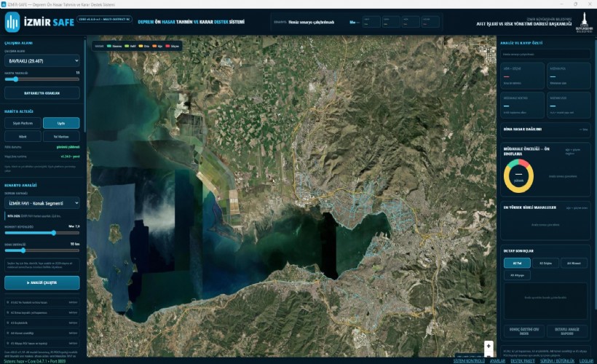Click the BAYRAKLI'YA ODAKLAN button
Screen dimensions: 597x364
(x=42, y=93)
